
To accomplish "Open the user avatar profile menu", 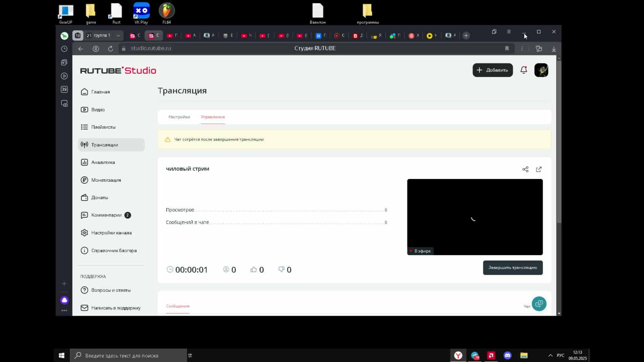I will 541,70.
